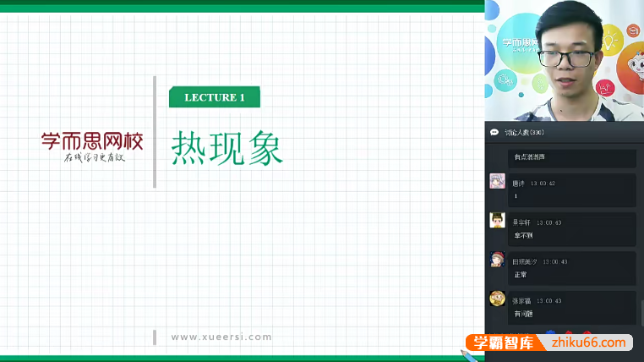Open the pink-haired anime avatar in chat
The height and width of the screenshot is (362, 644).
[x=497, y=181]
